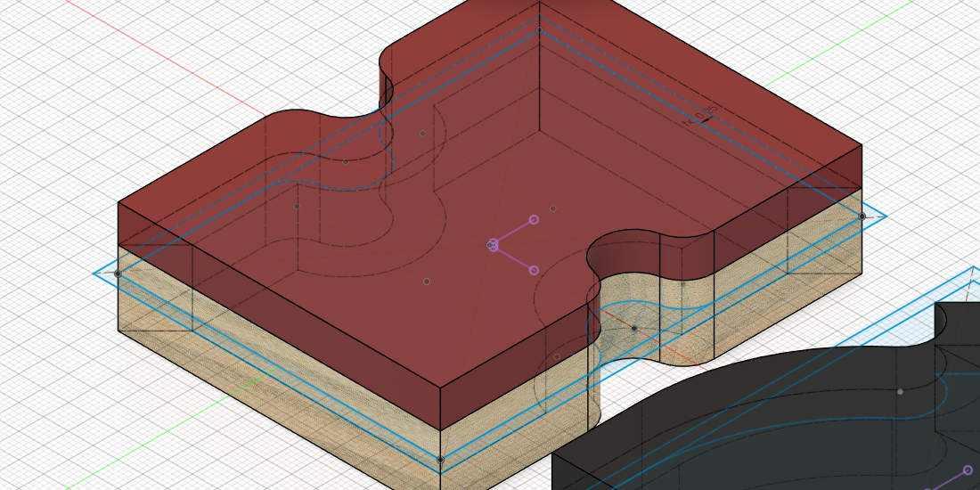
Task: Select the sketch point at the rightmost rectangle corner
Action: 862,216
